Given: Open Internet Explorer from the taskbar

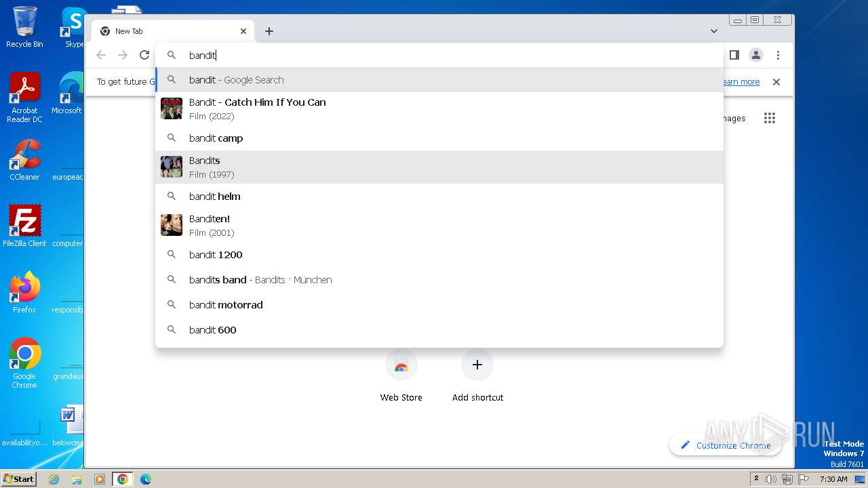Looking at the screenshot, I should 54,479.
